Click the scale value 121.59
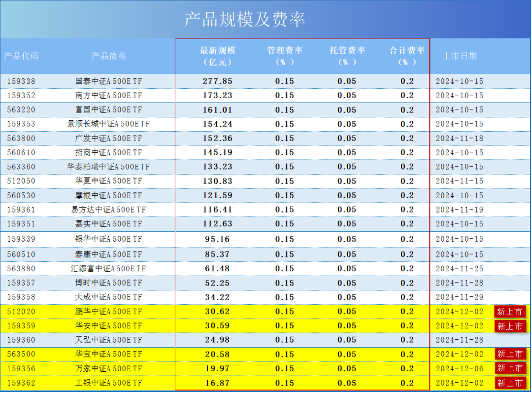The height and width of the screenshot is (393, 532). (x=218, y=196)
